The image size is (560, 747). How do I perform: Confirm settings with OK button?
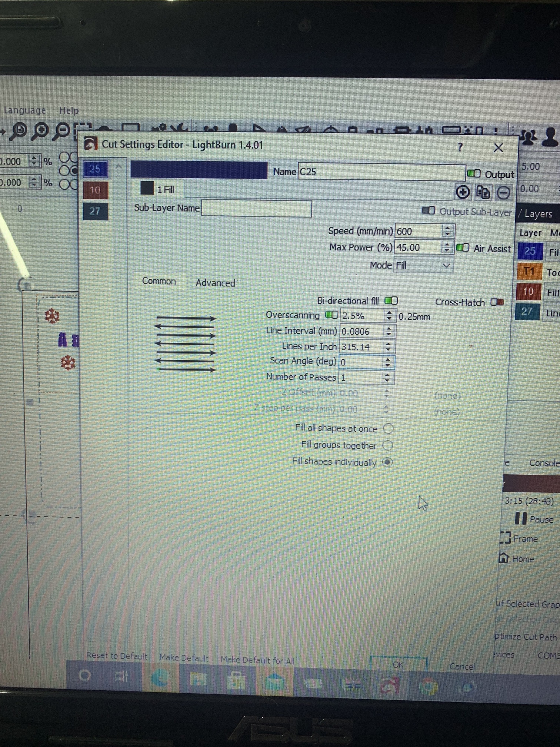point(399,664)
